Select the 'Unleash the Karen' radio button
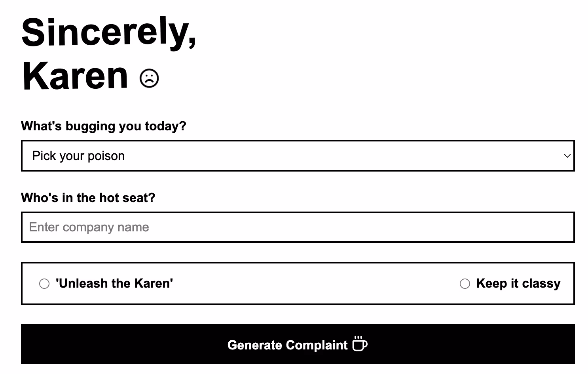The width and height of the screenshot is (588, 374). point(44,284)
